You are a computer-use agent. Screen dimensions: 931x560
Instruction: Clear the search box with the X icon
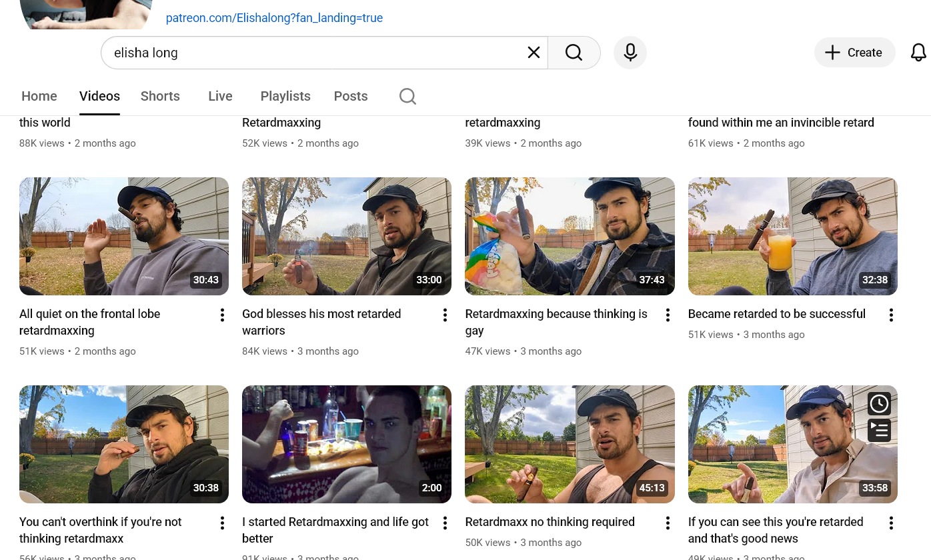534,53
